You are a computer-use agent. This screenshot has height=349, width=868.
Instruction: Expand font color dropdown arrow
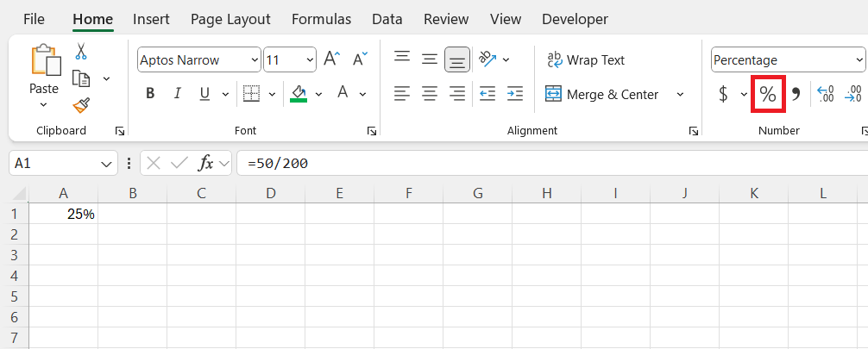pos(362,94)
